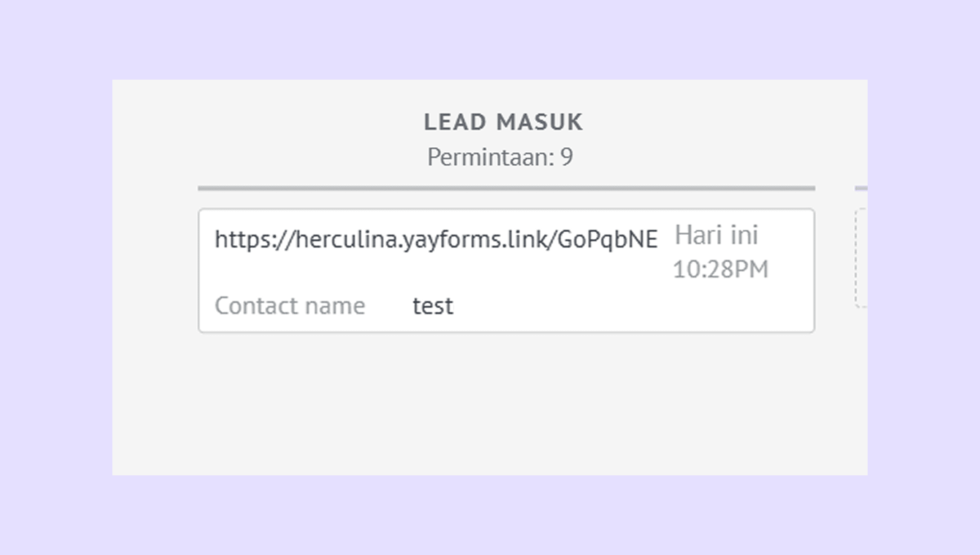The width and height of the screenshot is (980, 555).
Task: Click gray space above the LEAD MASUK title
Action: coord(503,93)
